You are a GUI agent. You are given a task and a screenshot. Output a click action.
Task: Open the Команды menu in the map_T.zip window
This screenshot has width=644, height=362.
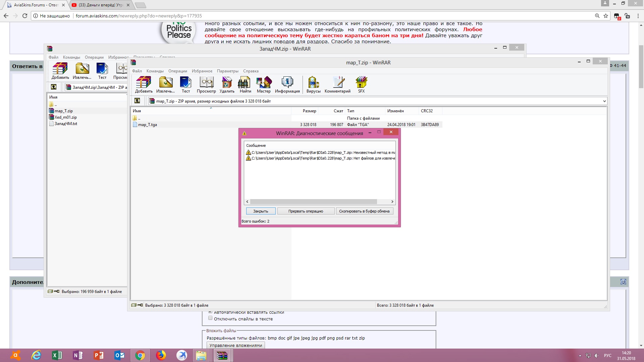[x=155, y=71]
